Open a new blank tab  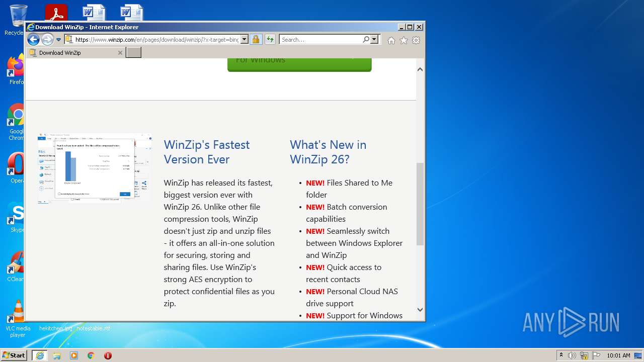[133, 52]
